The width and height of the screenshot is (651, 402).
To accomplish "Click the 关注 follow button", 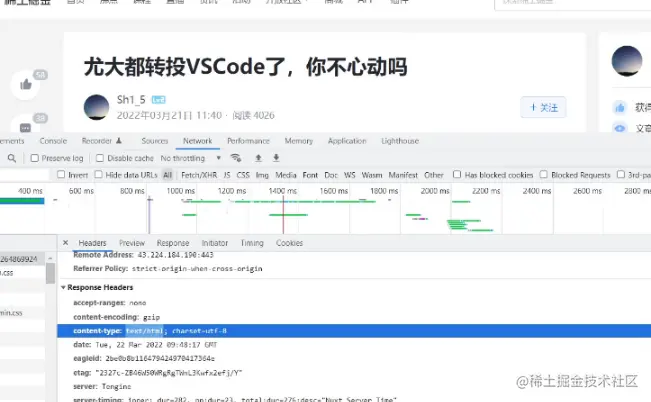I will click(x=543, y=107).
